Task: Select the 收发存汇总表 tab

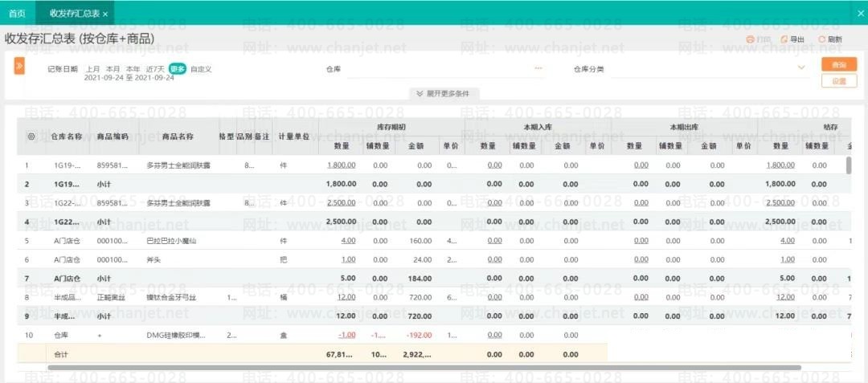Action: click(73, 14)
